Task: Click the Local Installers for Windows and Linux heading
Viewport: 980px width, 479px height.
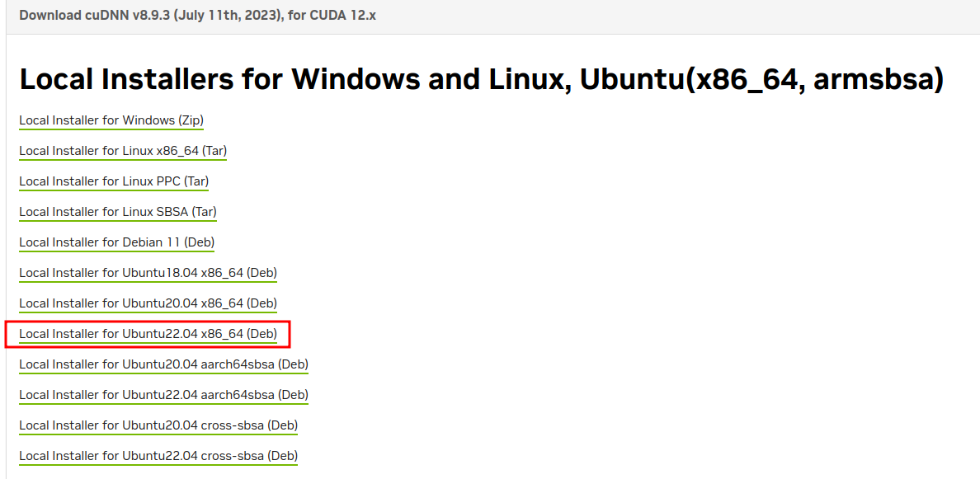Action: [481, 79]
